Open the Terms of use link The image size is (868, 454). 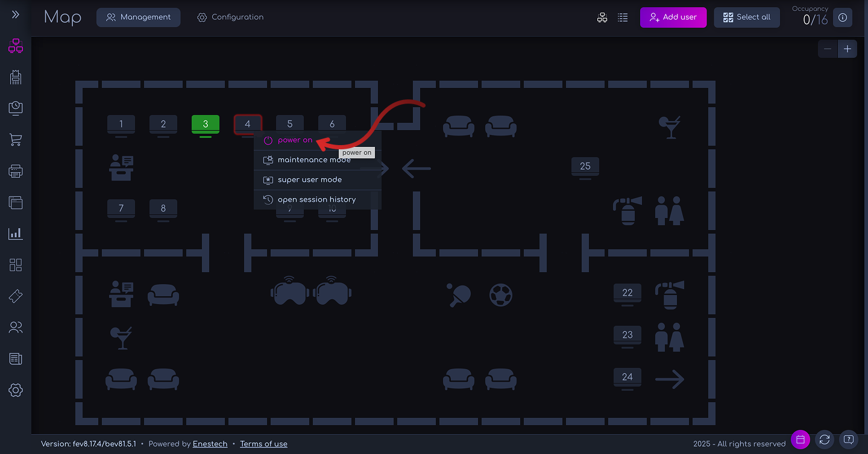[x=263, y=444]
